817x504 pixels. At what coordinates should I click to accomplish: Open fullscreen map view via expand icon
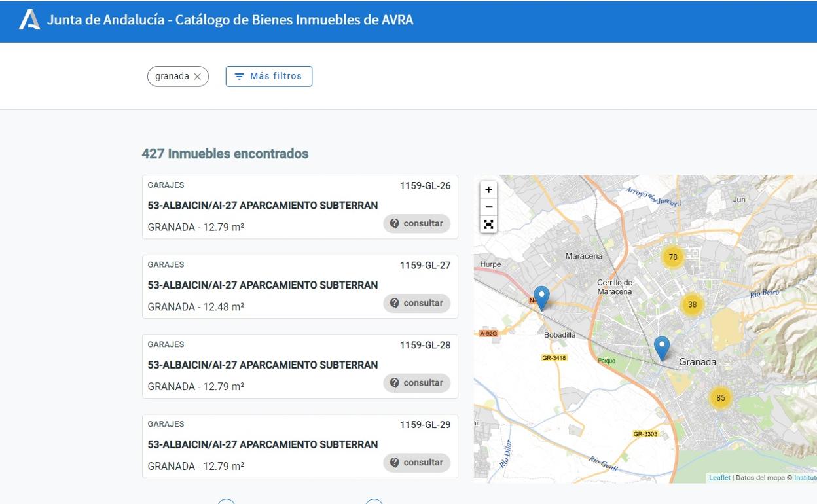tap(488, 224)
